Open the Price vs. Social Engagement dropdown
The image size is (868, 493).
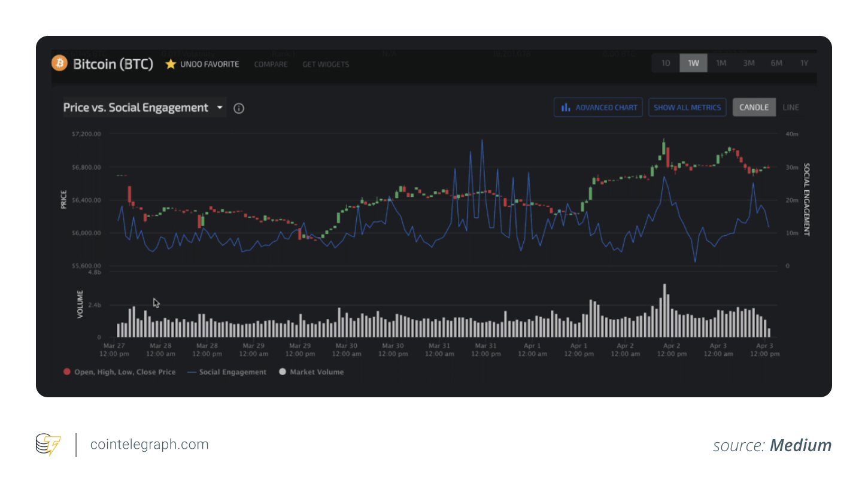coord(219,108)
